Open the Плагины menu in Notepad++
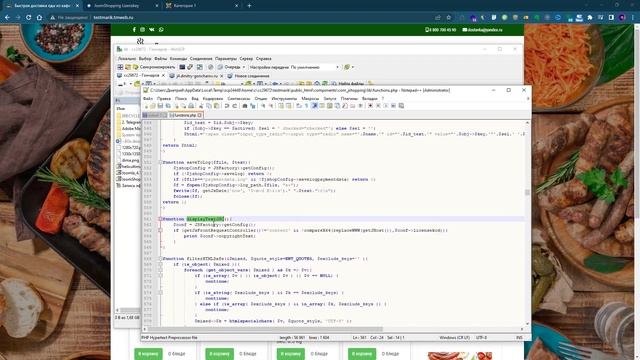Image resolution: width=640 pixels, height=360 pixels. click(349, 98)
